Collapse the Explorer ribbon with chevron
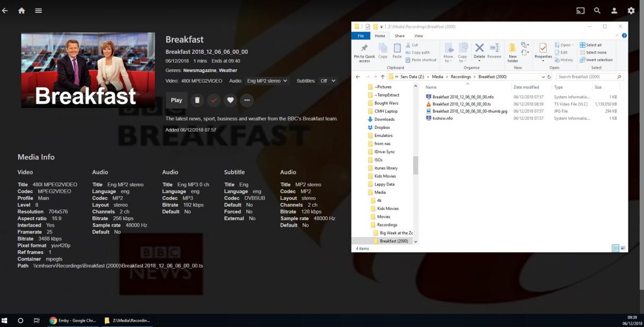Image resolution: width=644 pixels, height=327 pixels. pyautogui.click(x=616, y=36)
